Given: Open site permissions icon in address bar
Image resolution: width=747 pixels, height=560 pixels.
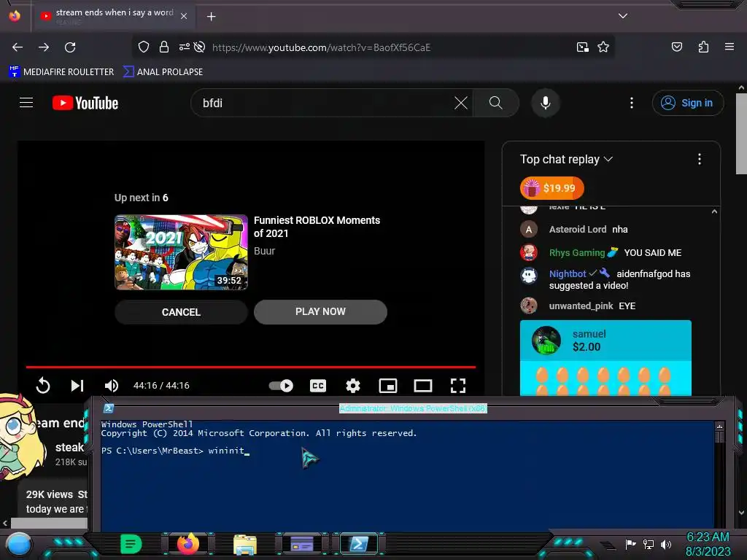Looking at the screenshot, I should pos(185,47).
